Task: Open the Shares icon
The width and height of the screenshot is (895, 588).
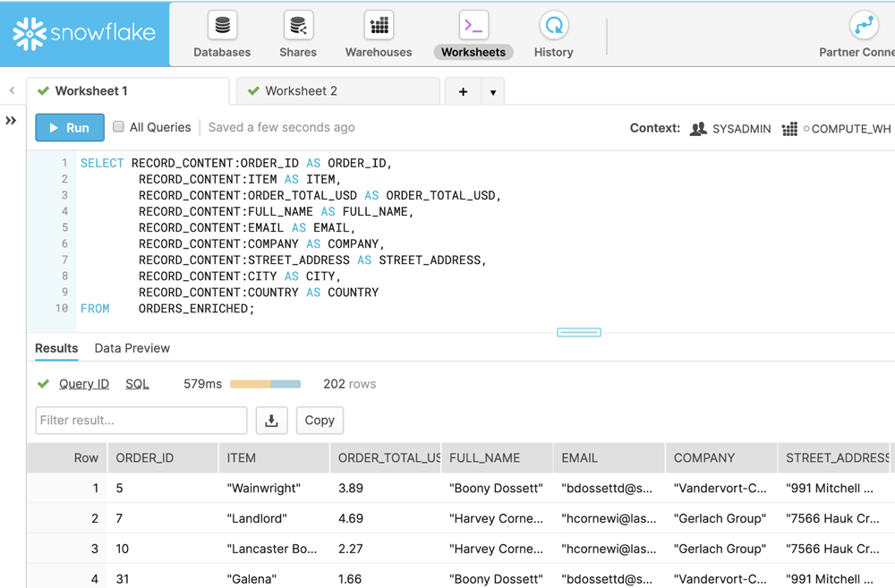Action: [x=298, y=25]
